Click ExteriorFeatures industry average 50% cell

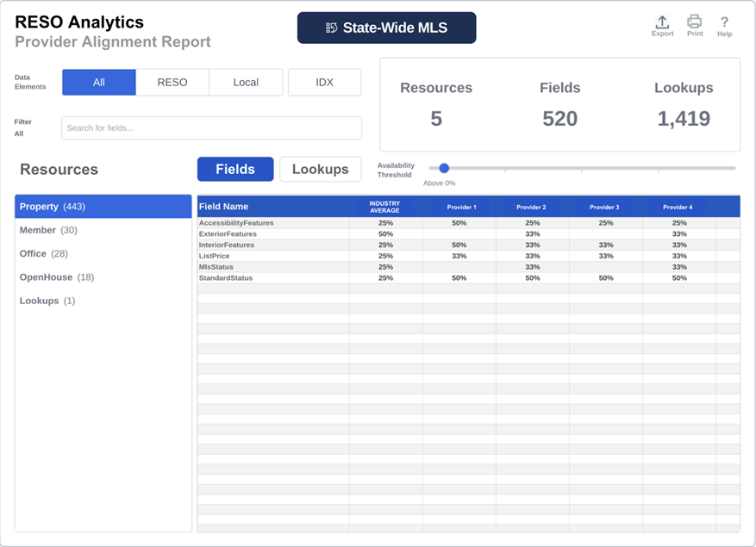point(385,234)
